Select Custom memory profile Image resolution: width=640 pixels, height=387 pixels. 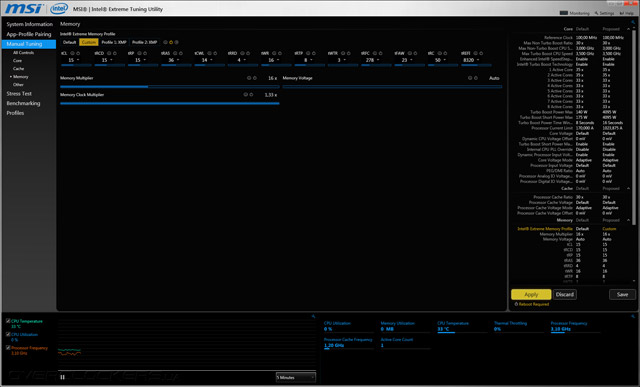pos(89,42)
